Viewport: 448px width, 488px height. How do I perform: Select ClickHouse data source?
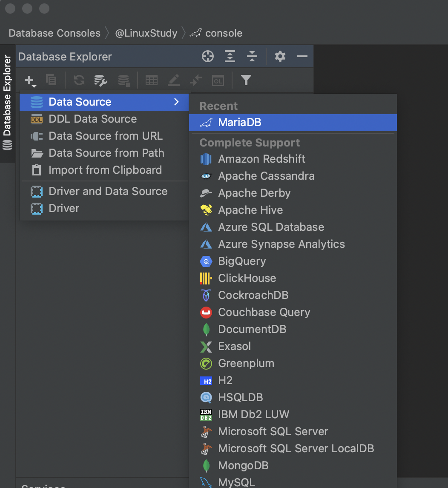click(293, 278)
